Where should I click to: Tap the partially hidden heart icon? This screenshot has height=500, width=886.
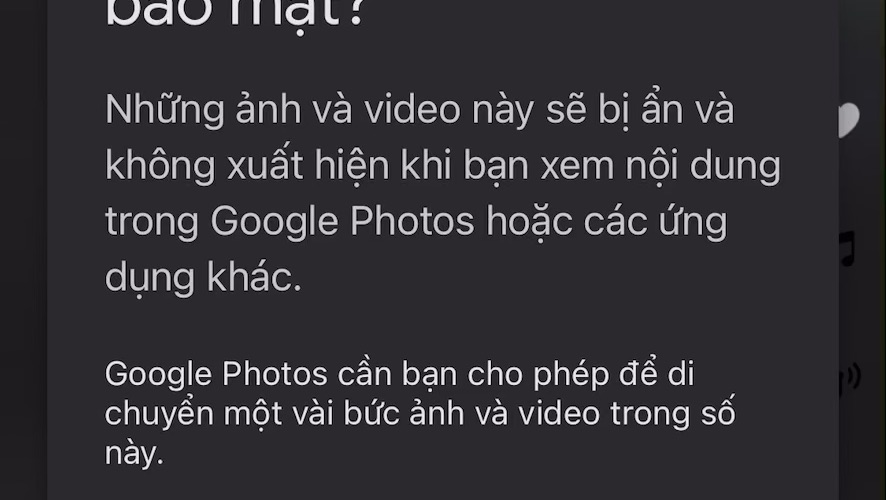[x=849, y=120]
